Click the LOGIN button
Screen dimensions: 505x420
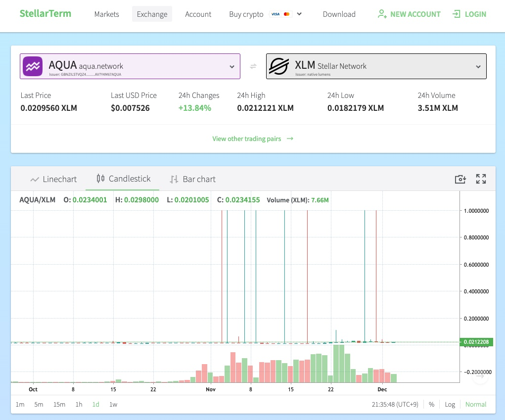coord(469,14)
